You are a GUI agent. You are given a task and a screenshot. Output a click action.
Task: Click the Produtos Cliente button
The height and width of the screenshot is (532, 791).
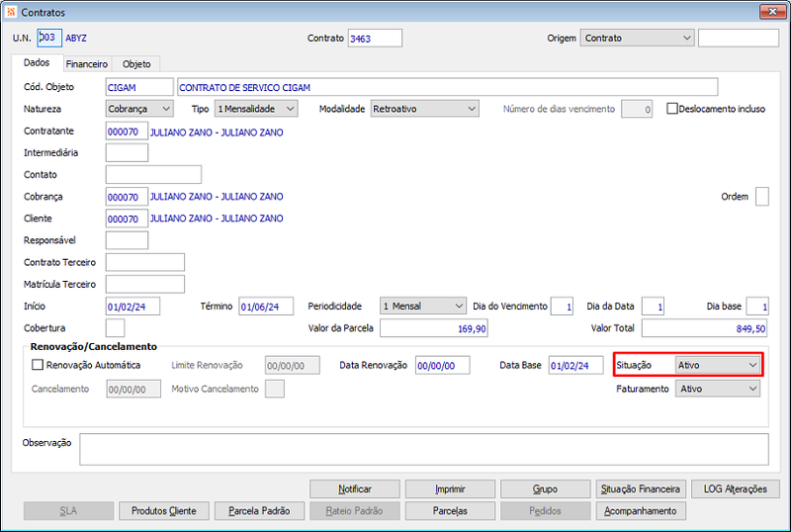point(164,511)
